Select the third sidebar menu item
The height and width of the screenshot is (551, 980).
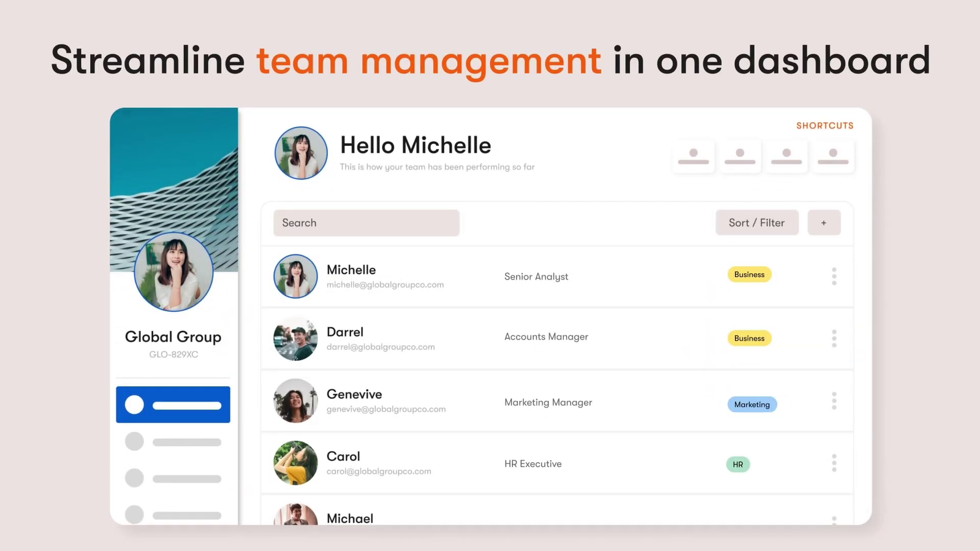[x=173, y=478]
